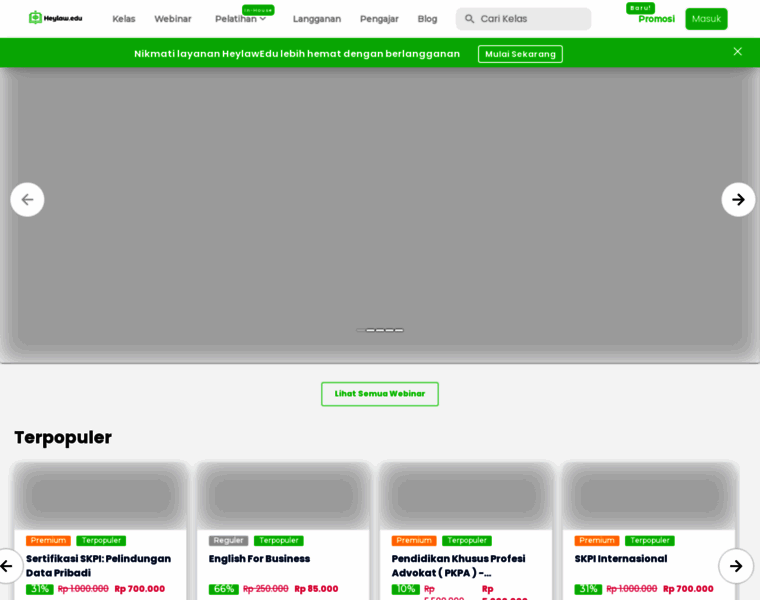The width and height of the screenshot is (760, 600).
Task: Focus the Cari Kelas search field
Action: point(523,19)
